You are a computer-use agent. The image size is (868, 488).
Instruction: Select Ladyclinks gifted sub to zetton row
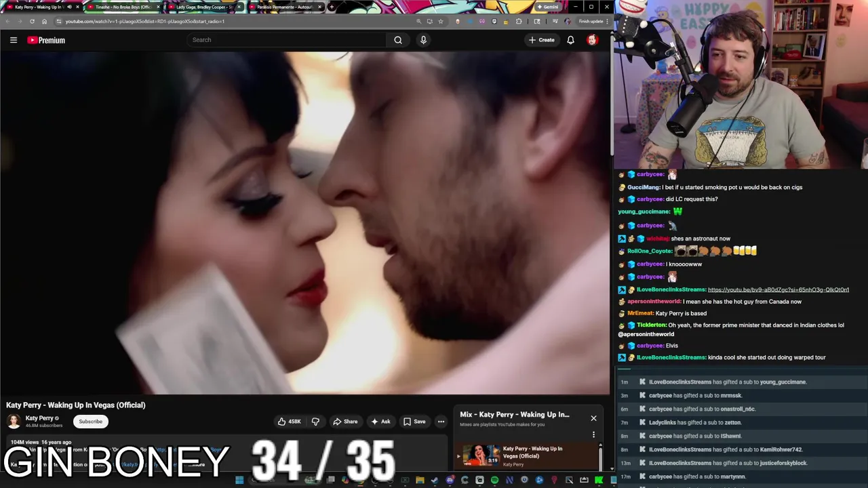click(743, 422)
